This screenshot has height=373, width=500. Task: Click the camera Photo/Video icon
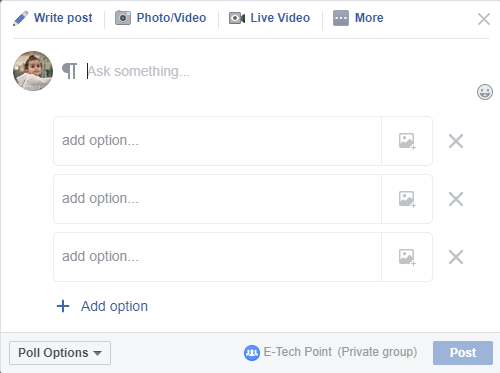123,18
